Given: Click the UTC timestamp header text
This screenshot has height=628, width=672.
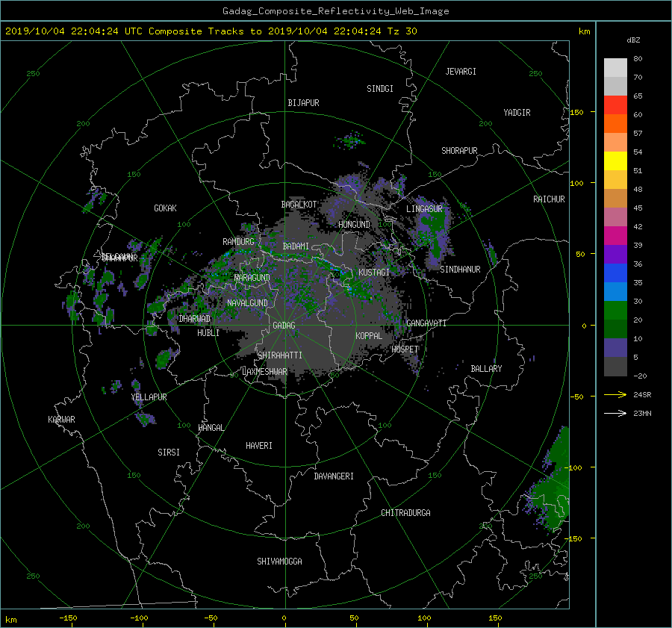Looking at the screenshot, I should (211, 31).
